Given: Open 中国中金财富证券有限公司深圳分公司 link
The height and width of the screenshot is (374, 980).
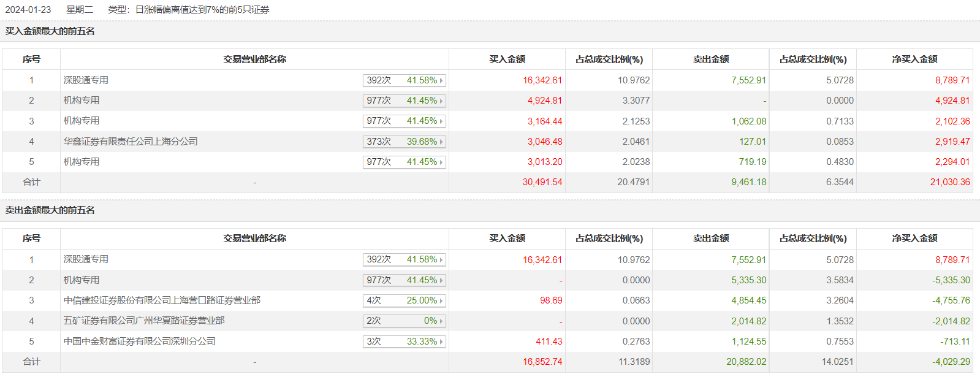Looking at the screenshot, I should [140, 342].
